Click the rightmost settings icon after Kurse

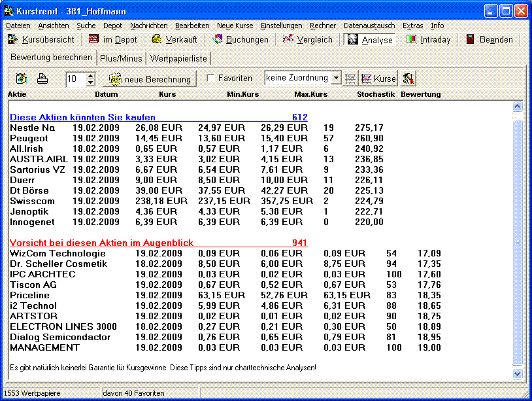coord(408,78)
